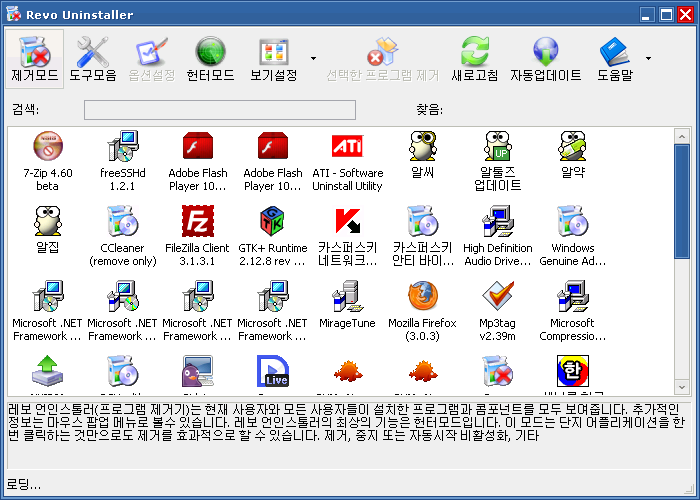Select 카스퍼스키 안티 바이 entry

pyautogui.click(x=422, y=237)
